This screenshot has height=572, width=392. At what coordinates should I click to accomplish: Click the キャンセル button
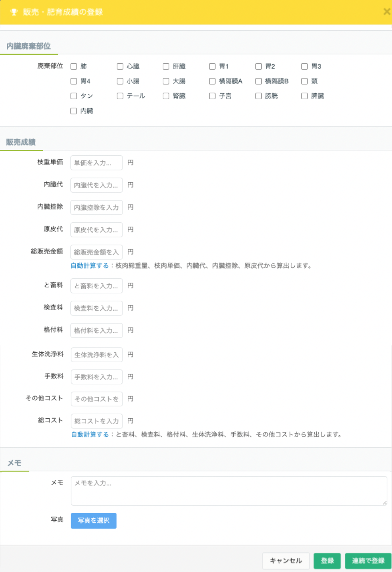coord(286,561)
